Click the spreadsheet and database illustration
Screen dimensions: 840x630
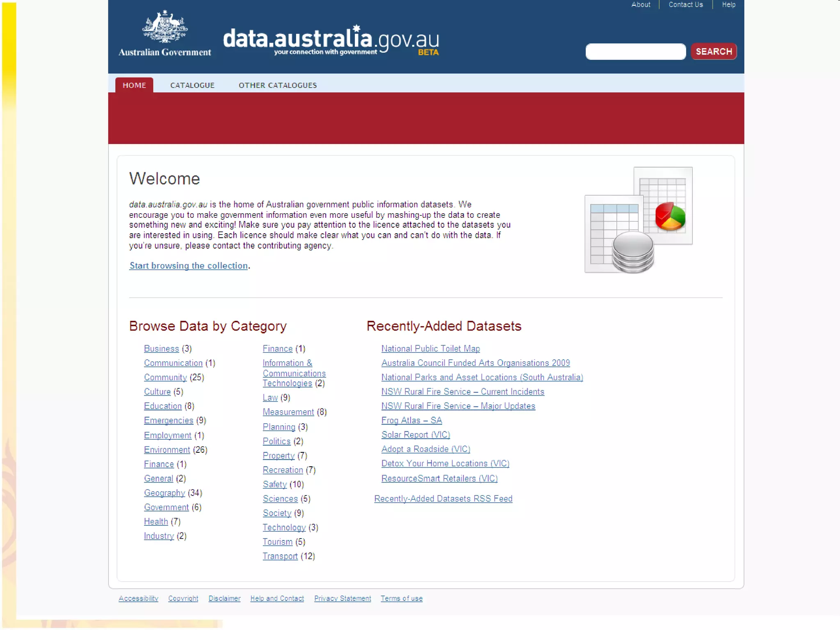pyautogui.click(x=638, y=220)
